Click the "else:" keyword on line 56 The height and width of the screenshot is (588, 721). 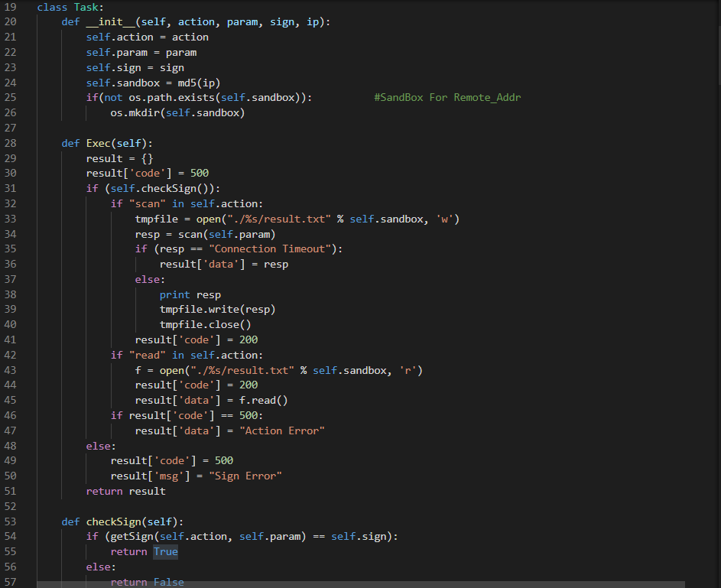tap(101, 567)
